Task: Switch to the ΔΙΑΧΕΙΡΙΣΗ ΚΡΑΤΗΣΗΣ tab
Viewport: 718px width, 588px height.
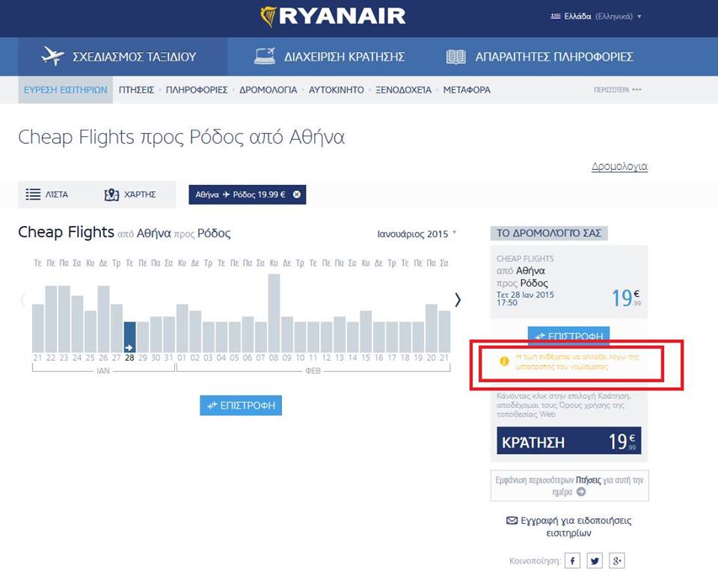Action: tap(330, 57)
